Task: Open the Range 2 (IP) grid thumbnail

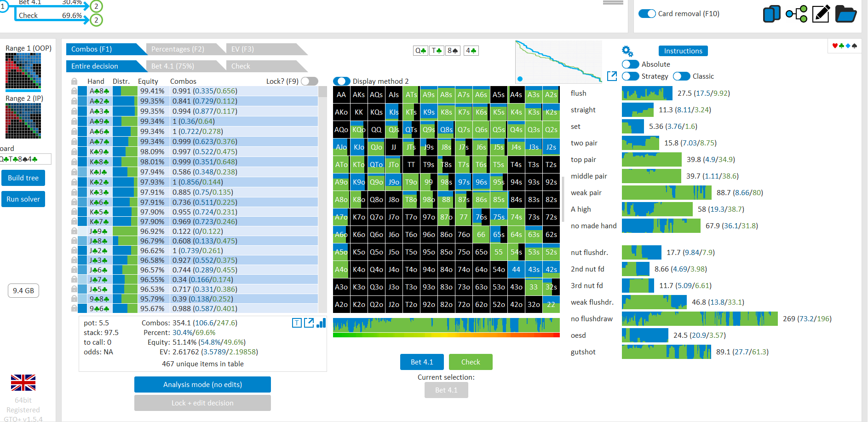Action: pos(23,121)
